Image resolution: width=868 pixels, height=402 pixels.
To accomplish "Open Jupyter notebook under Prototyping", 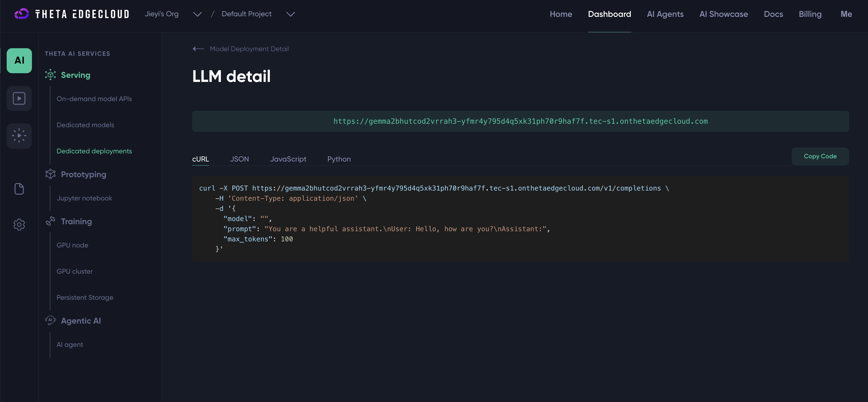I will click(84, 198).
